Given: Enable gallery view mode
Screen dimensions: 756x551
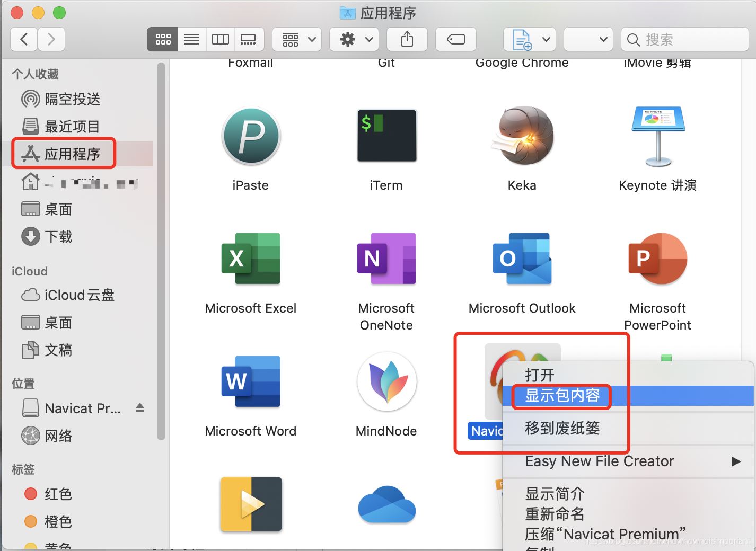Looking at the screenshot, I should (x=248, y=39).
